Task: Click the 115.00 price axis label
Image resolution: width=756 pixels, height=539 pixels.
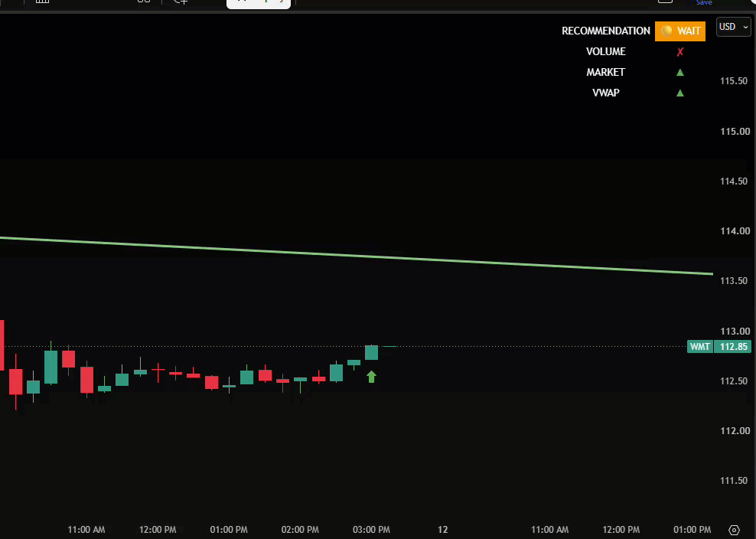Action: (x=735, y=131)
